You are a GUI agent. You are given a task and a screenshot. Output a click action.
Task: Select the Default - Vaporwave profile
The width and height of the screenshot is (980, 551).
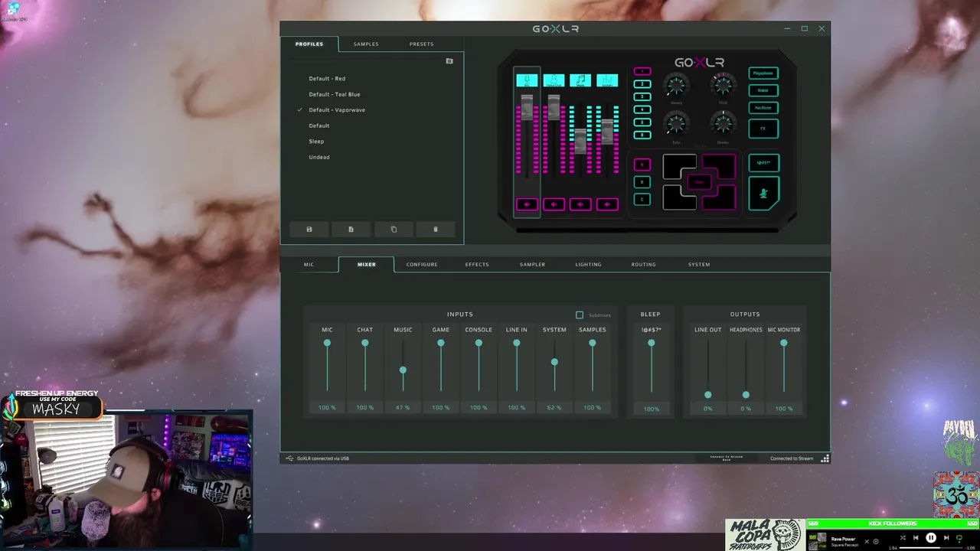(337, 110)
